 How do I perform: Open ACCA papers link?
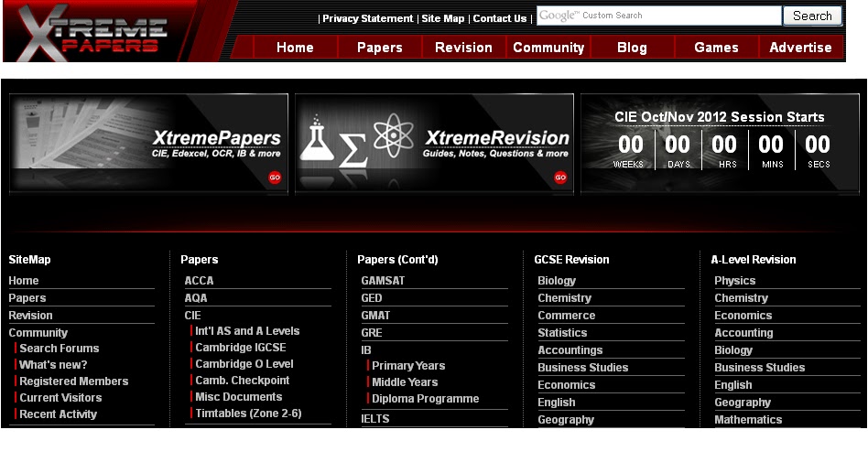click(199, 281)
